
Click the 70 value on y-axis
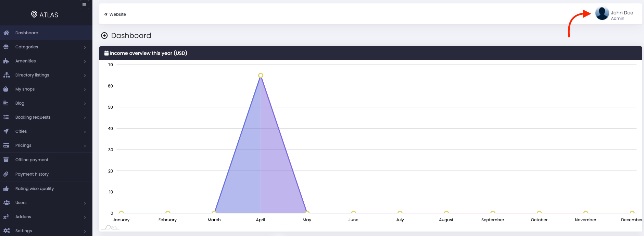tap(110, 65)
